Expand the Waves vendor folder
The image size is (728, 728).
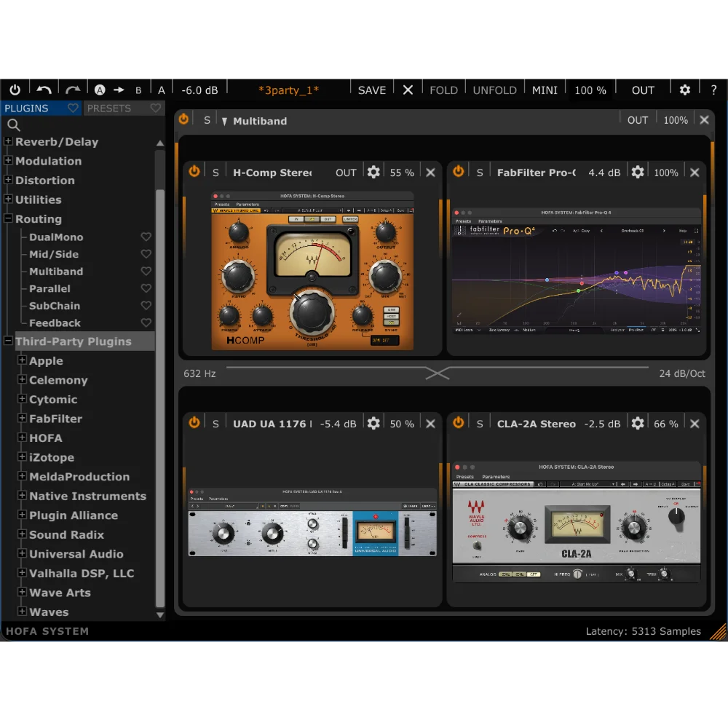click(x=22, y=611)
